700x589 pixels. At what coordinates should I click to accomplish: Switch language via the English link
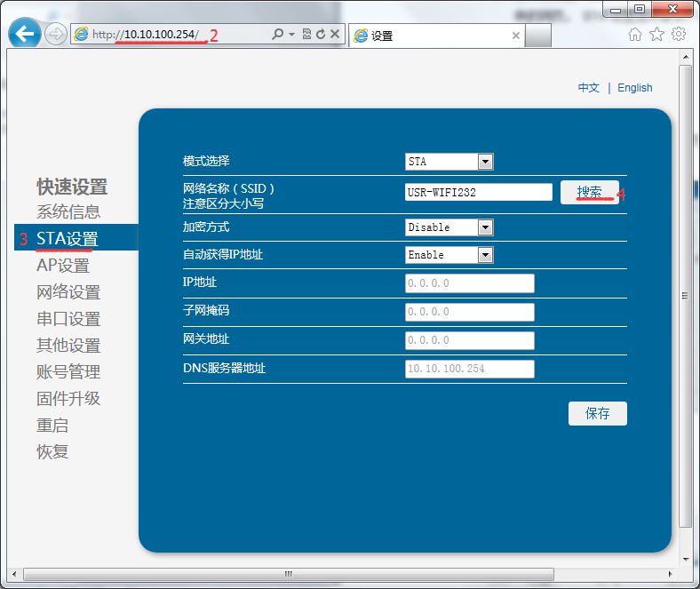pyautogui.click(x=634, y=88)
